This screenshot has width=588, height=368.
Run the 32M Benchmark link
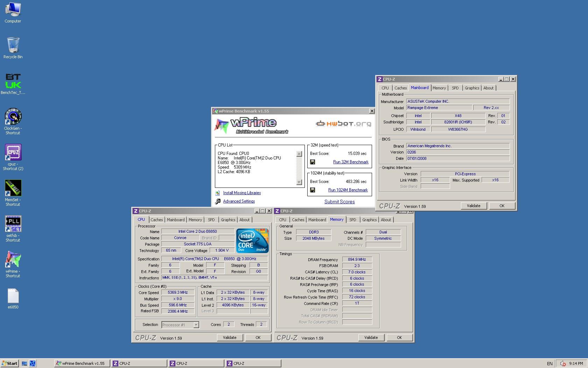coord(351,162)
